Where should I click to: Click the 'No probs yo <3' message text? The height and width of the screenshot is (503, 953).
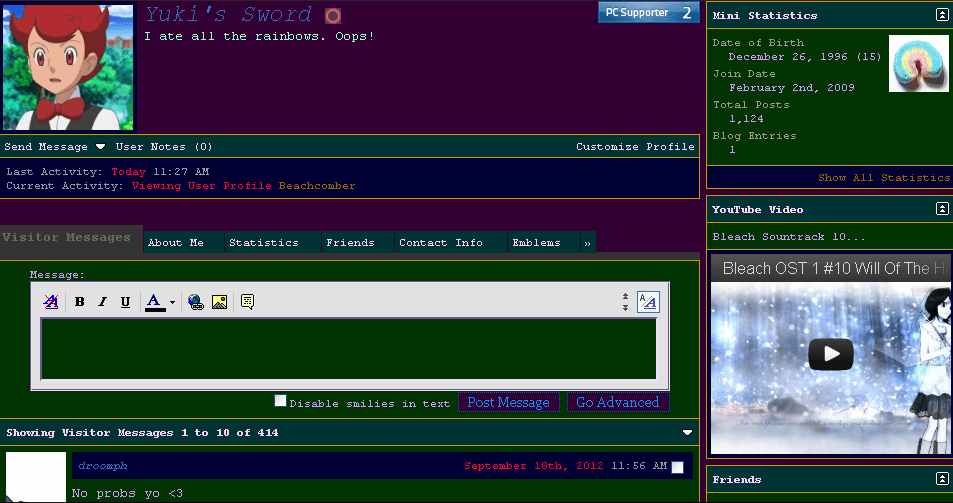tap(127, 493)
